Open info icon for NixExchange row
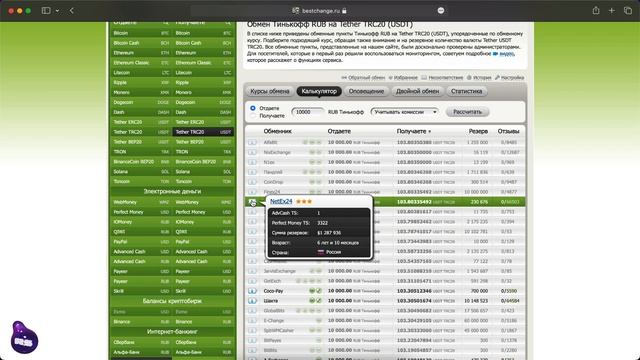Image resolution: width=640 pixels, height=360 pixels. (252, 152)
